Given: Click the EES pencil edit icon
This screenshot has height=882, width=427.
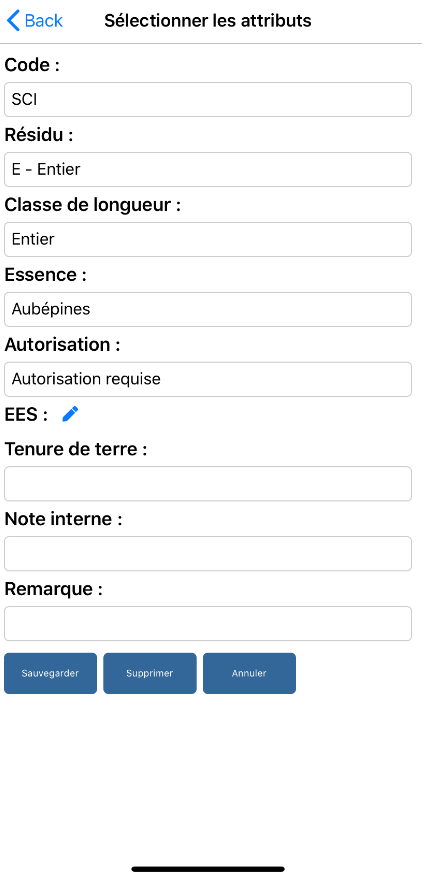Looking at the screenshot, I should pos(70,415).
